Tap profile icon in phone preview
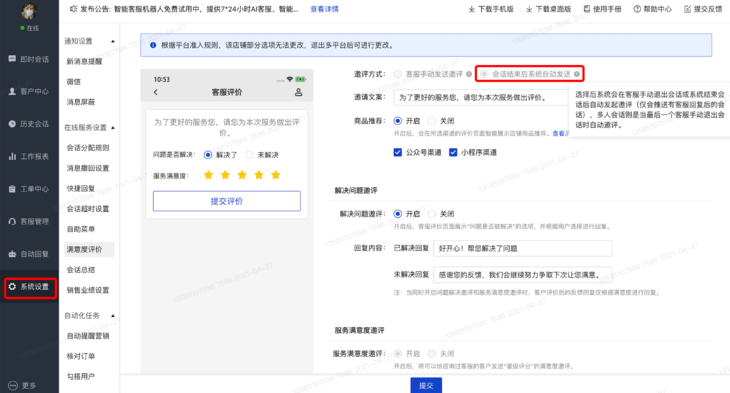Viewport: 730px width, 393px height. tap(298, 92)
